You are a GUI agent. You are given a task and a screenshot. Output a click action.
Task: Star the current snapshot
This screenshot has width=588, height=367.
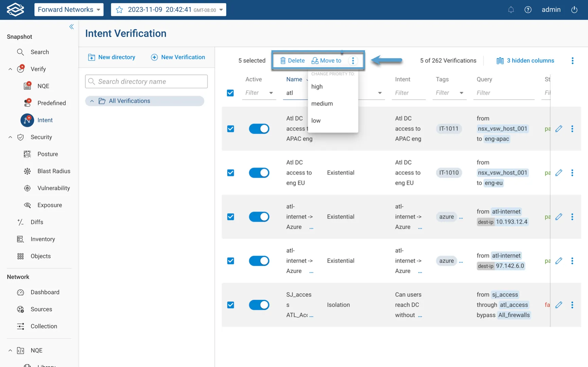[119, 10]
